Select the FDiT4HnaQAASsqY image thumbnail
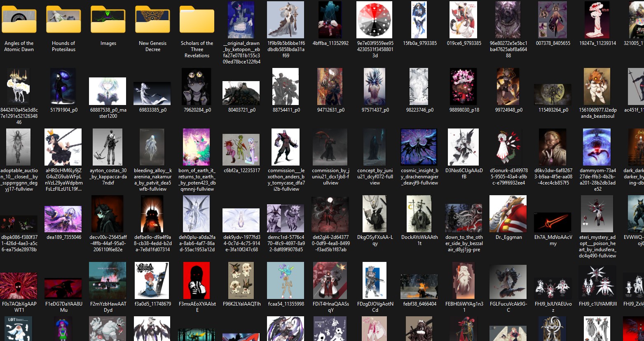The width and height of the screenshot is (644, 341). [330, 280]
